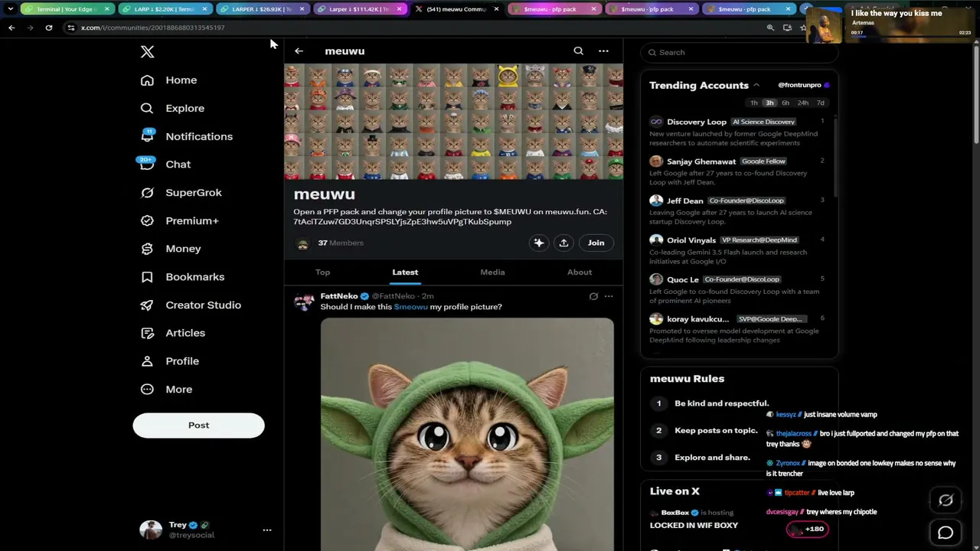Open Creator Studio from the sidebar
The image size is (980, 551).
click(x=190, y=305)
